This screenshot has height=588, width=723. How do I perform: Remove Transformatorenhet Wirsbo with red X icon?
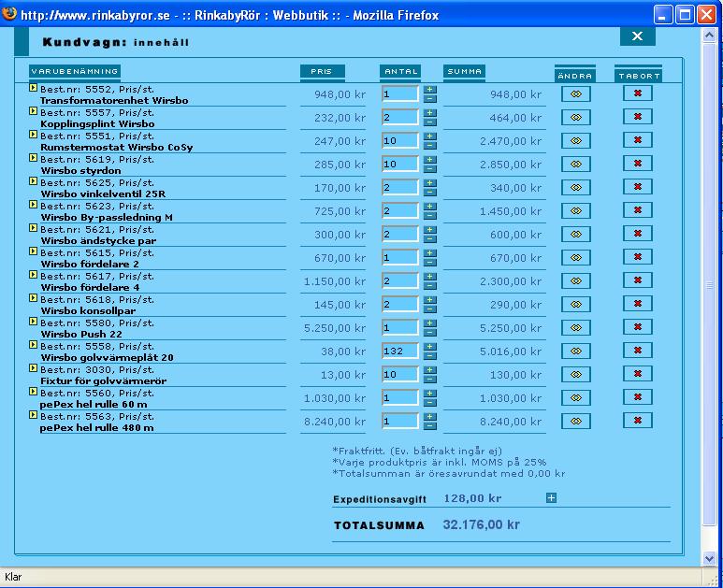coord(638,93)
